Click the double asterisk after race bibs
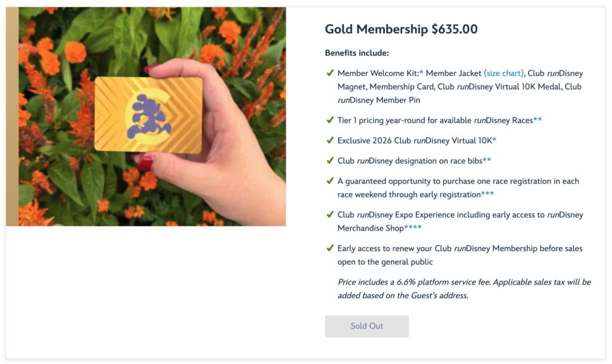The image size is (612, 364). (x=487, y=160)
